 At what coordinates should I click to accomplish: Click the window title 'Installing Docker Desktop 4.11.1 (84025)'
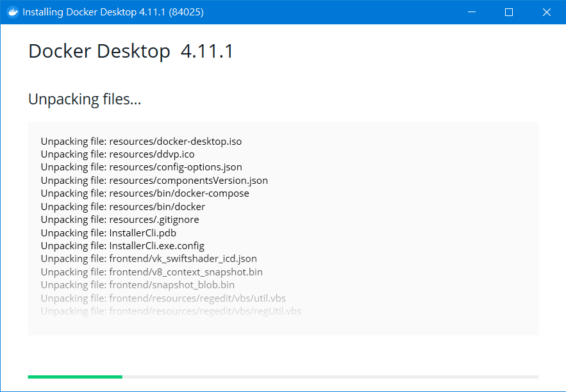point(113,12)
